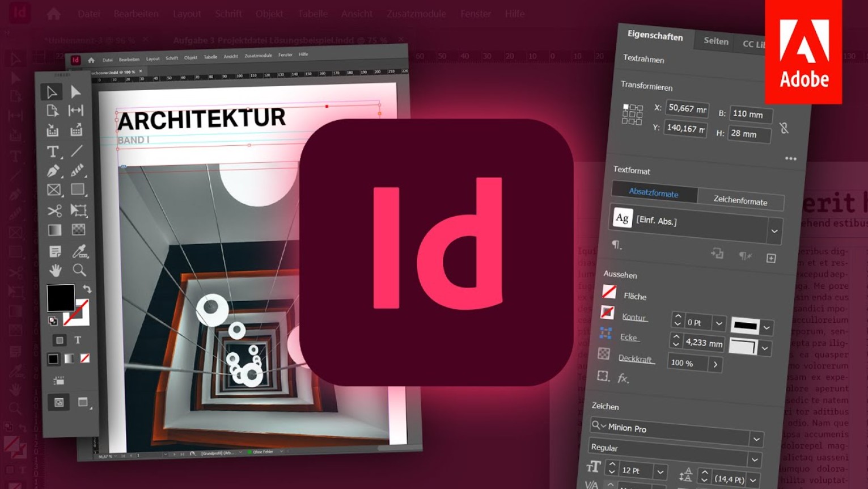Apply Gradient button in toolbox

pos(69,359)
